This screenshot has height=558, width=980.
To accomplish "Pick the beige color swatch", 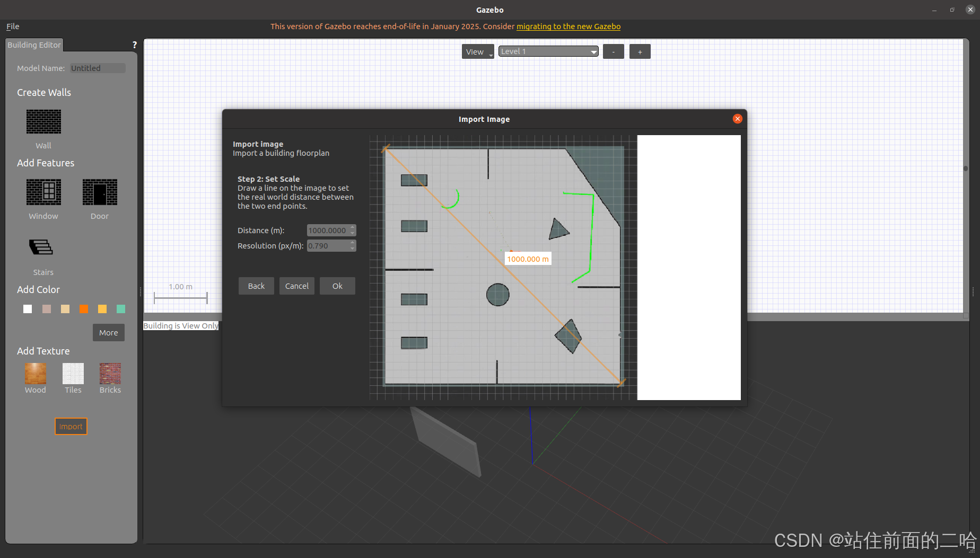I will pos(65,309).
